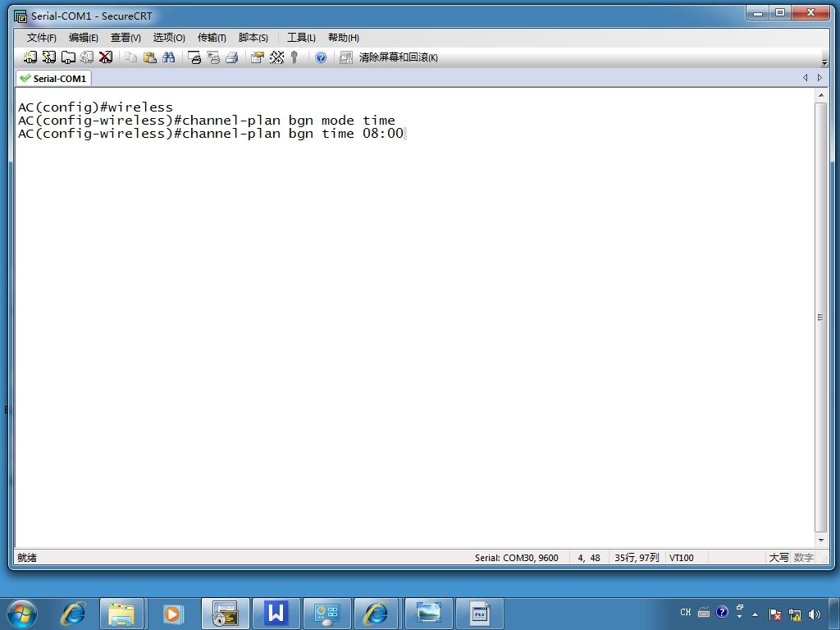Open the 脚本(S) menu
Viewport: 840px width, 630px height.
tap(253, 38)
